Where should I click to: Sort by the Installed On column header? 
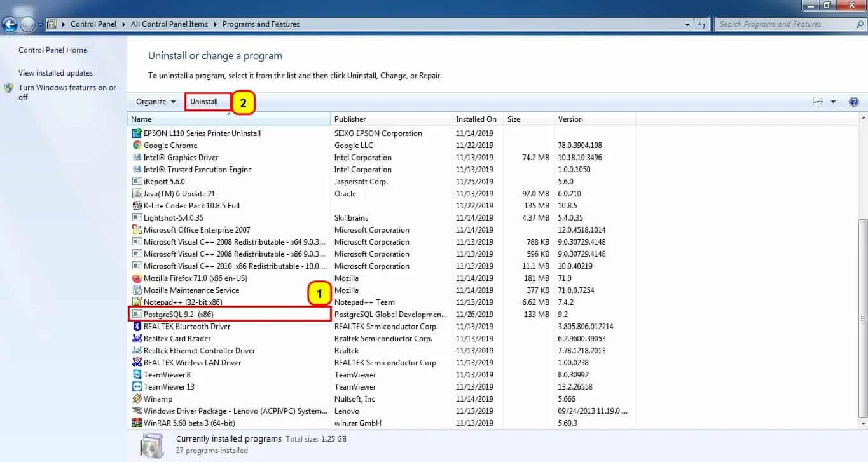click(x=478, y=119)
